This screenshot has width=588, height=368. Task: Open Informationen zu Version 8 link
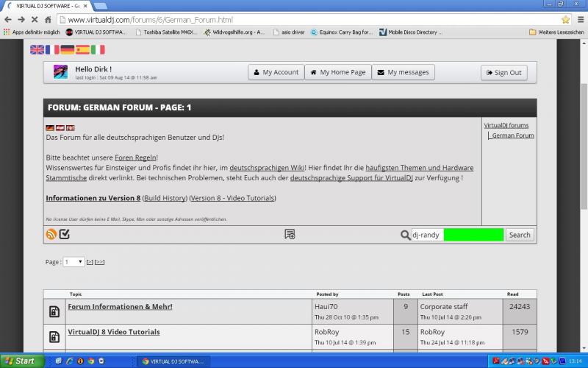coord(93,198)
